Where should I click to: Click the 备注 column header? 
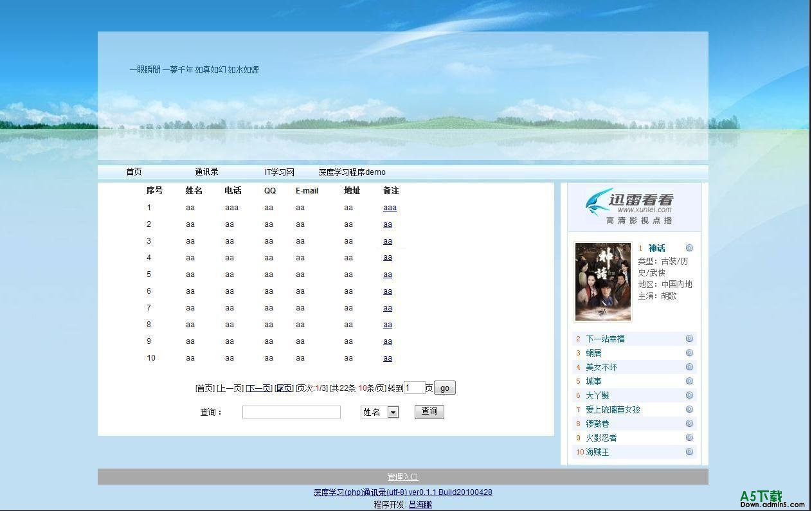[x=391, y=190]
